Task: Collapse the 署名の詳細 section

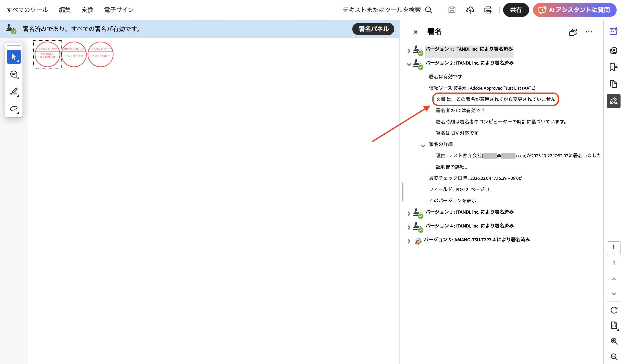Action: (x=423, y=146)
